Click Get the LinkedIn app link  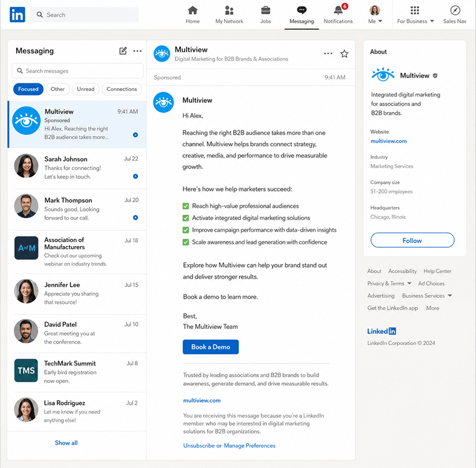pyautogui.click(x=392, y=308)
